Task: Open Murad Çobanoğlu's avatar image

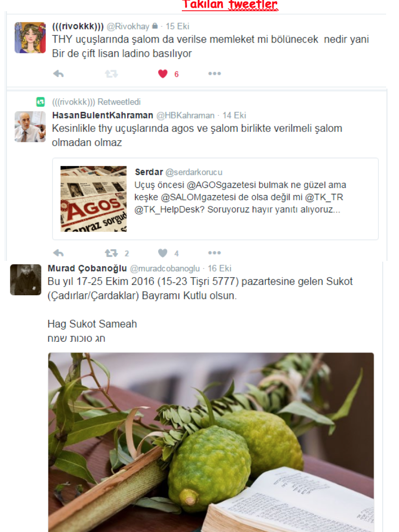Action: (25, 280)
